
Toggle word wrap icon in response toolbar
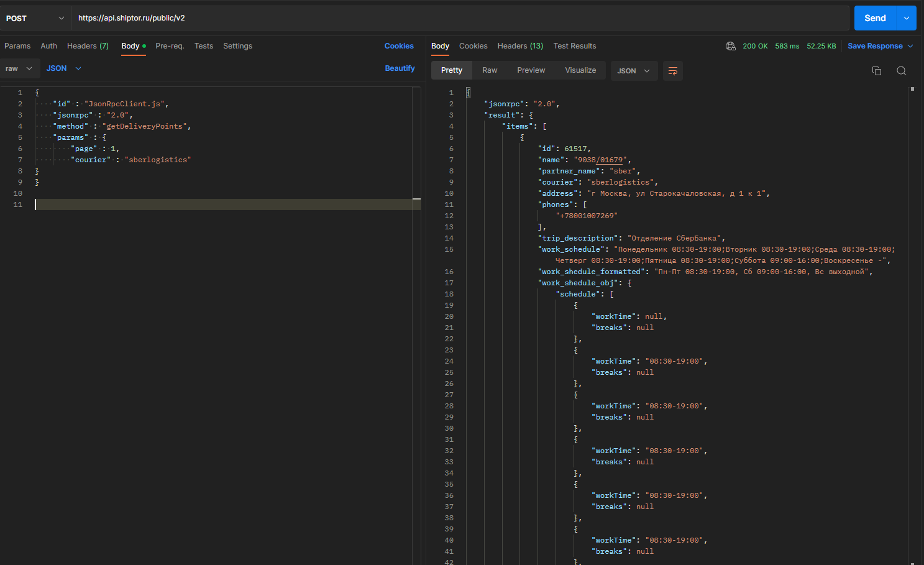(673, 71)
